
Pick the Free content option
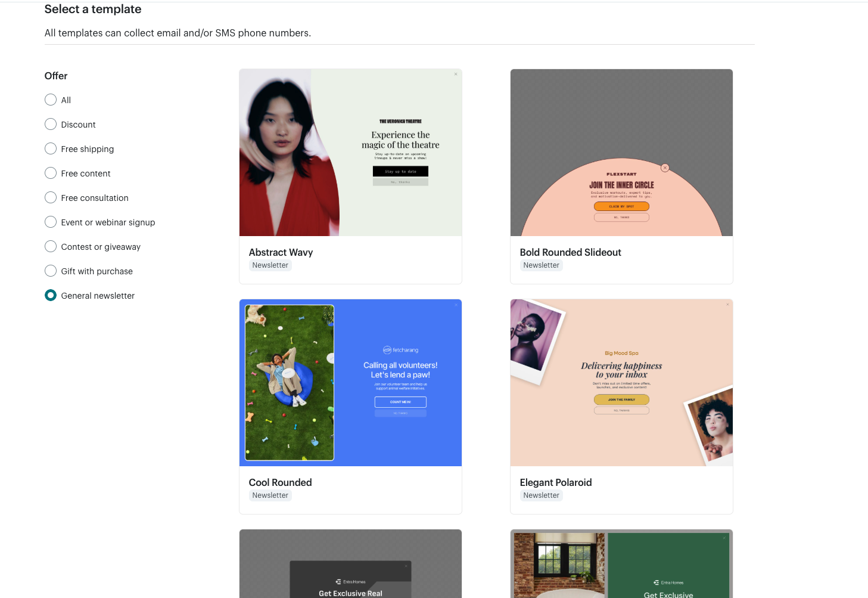(51, 173)
